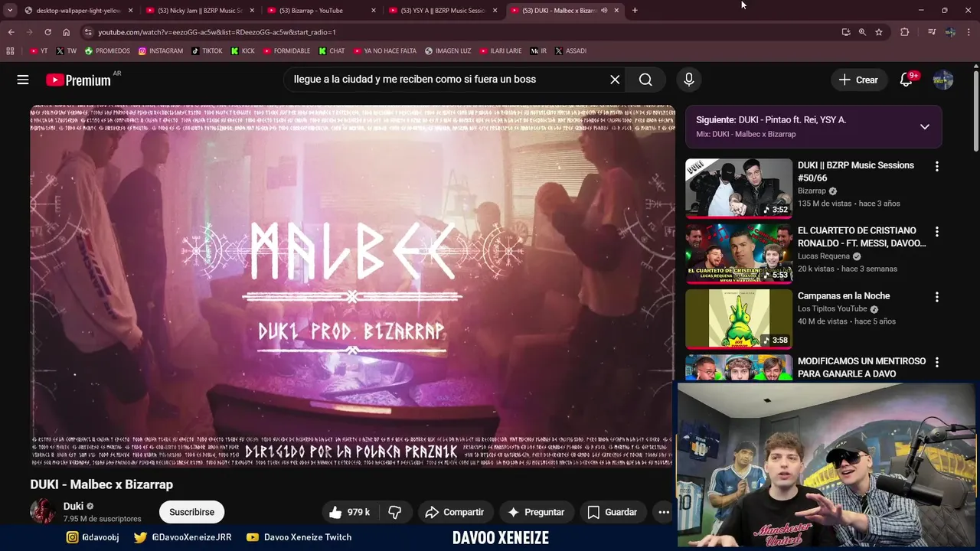
Task: Click the Preguntar AI button
Action: (536, 512)
